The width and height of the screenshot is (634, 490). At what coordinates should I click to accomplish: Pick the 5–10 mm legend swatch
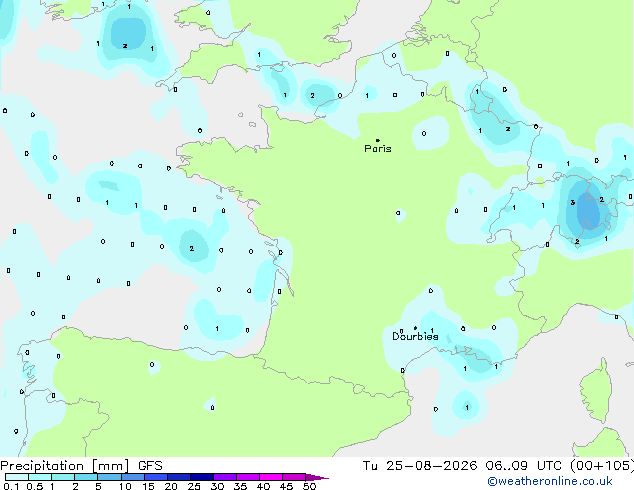pos(109,477)
